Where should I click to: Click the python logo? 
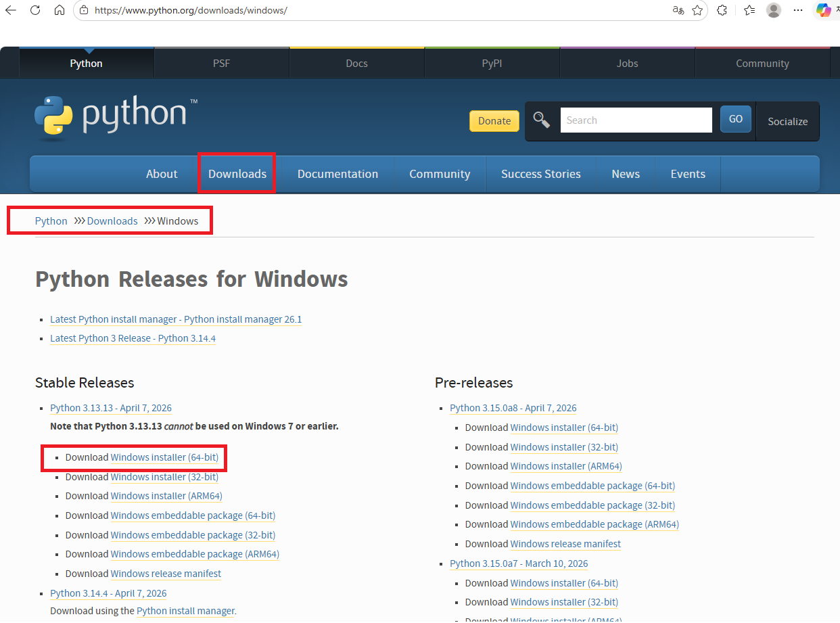pos(116,117)
